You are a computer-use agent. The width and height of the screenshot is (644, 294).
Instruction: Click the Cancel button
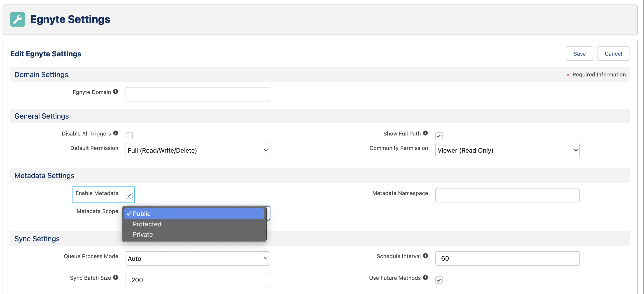pos(613,54)
